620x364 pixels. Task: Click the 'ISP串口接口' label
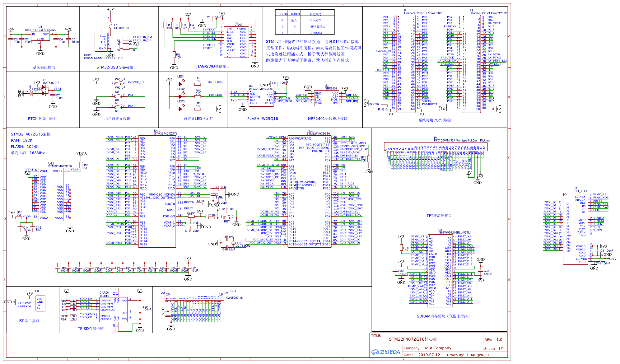tap(29, 321)
